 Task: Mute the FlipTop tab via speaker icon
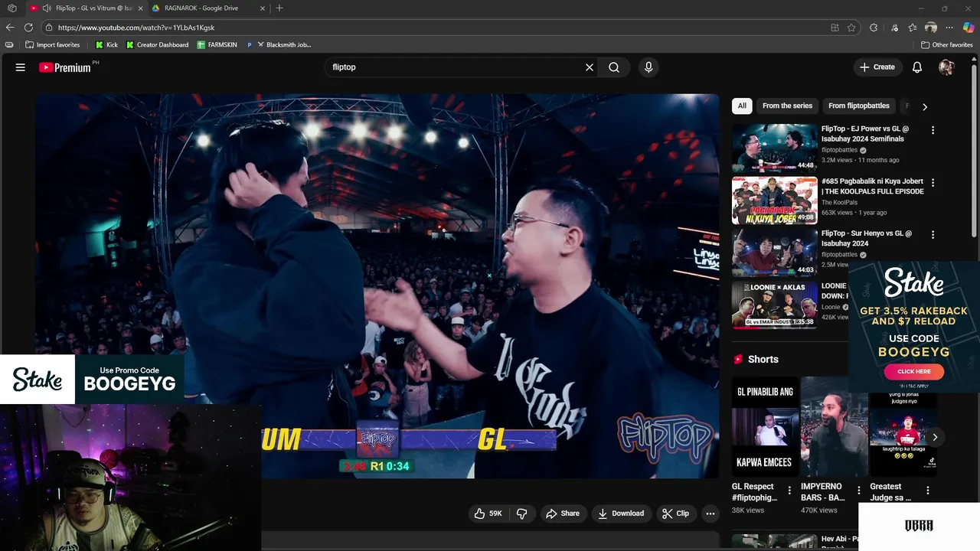[x=47, y=8]
